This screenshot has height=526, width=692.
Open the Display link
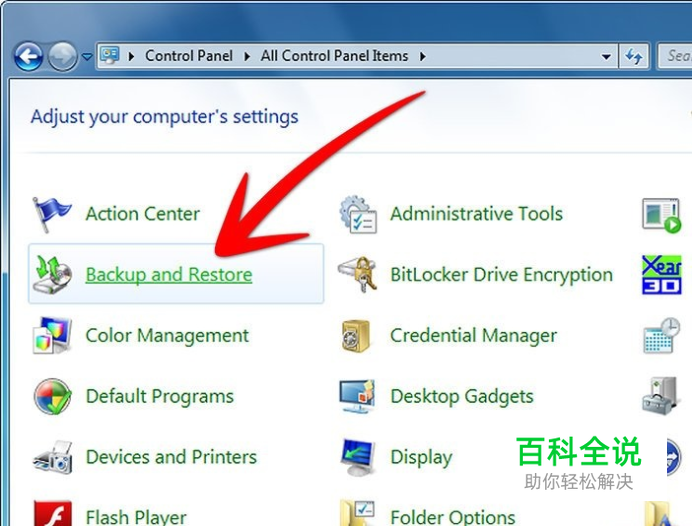pyautogui.click(x=421, y=458)
